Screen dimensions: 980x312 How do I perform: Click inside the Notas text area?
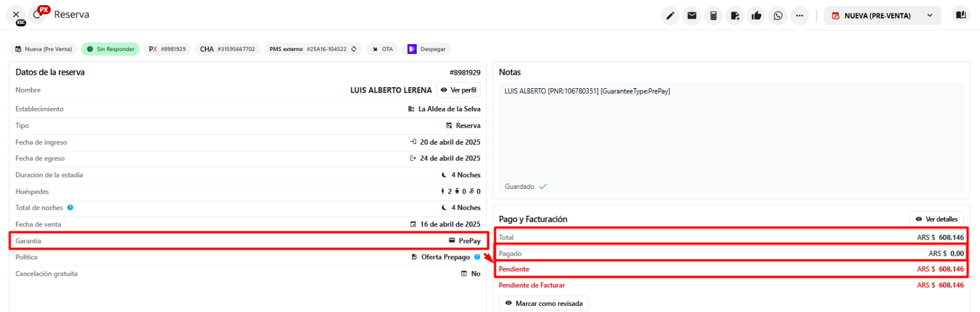[x=729, y=135]
